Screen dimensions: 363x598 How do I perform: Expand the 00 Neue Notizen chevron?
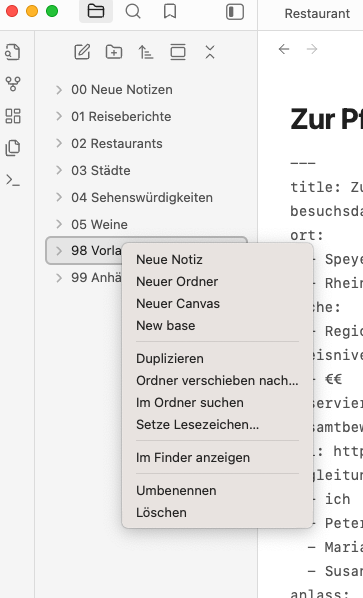[x=59, y=90]
